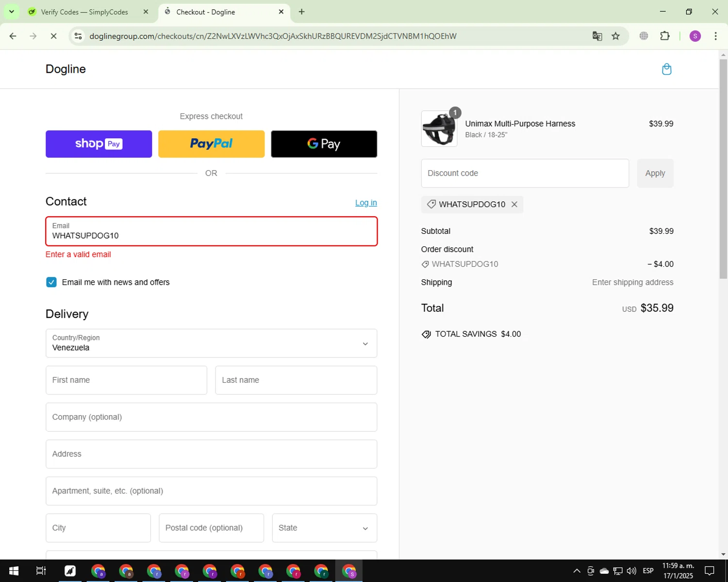Click the vertical page scrollbar
The height and width of the screenshot is (582, 728).
click(723, 169)
